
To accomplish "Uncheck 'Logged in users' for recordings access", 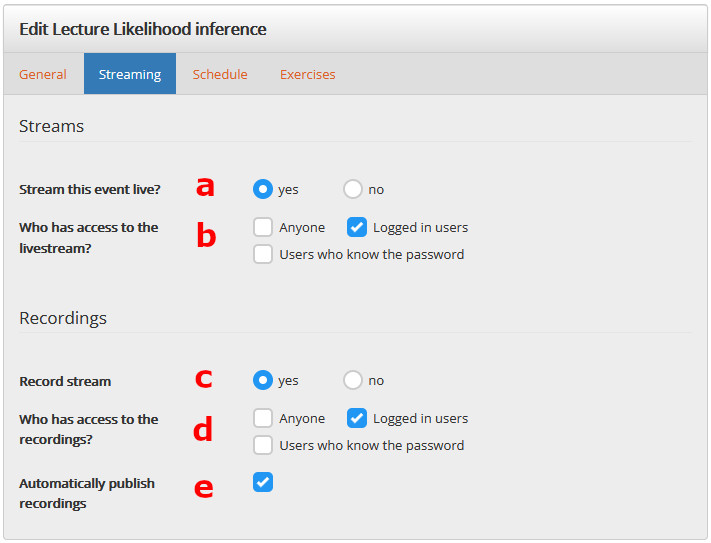I will (357, 418).
